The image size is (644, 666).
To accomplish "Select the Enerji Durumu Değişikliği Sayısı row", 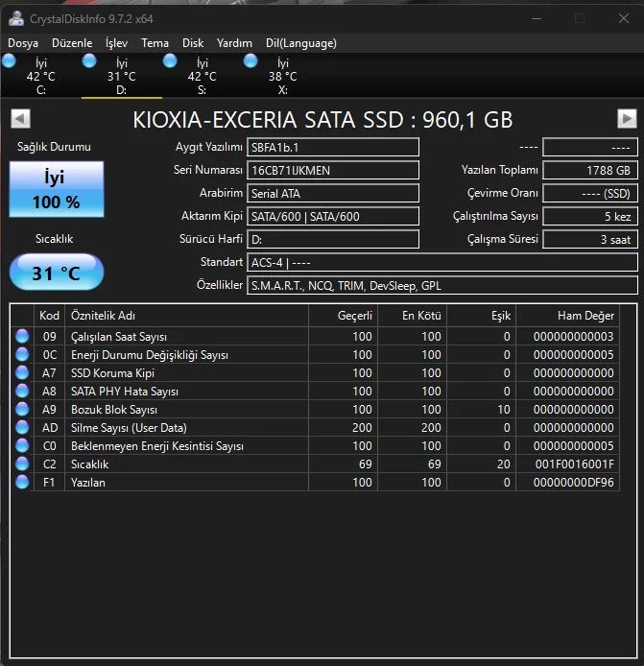I will 315,354.
